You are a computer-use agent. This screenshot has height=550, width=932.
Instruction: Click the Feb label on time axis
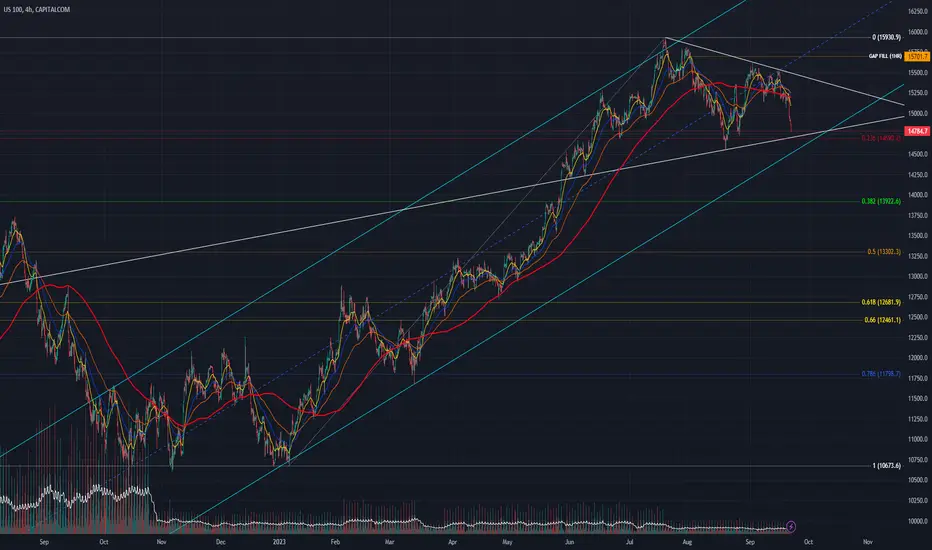[335, 542]
